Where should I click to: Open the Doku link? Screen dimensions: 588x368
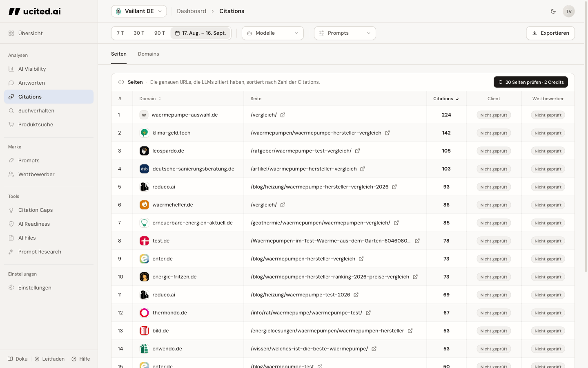[x=18, y=359]
